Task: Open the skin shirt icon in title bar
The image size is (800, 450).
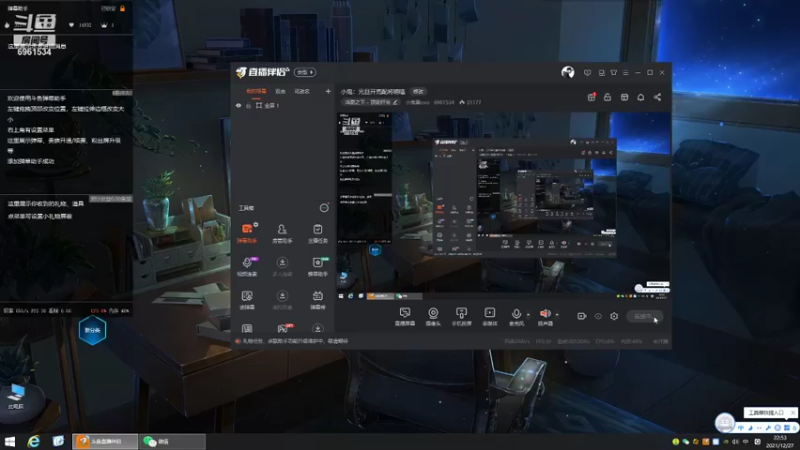Action: 614,72
